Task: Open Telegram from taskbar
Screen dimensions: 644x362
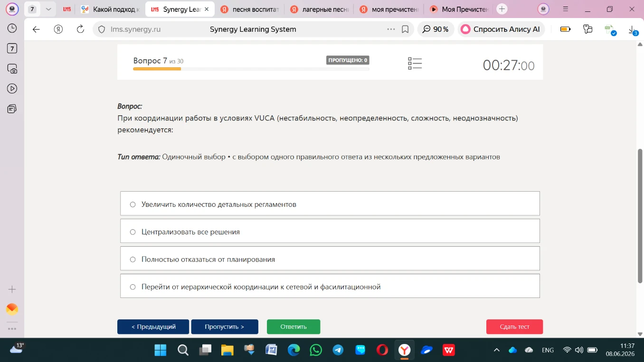Action: 338,350
